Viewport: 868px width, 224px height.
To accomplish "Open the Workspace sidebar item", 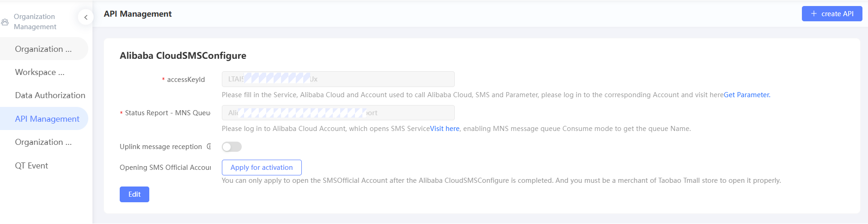I will pos(40,72).
